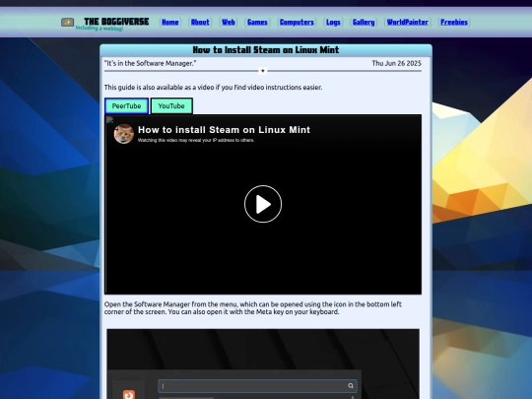This screenshot has height=399, width=532.
Task: Open the Freebies nav link
Action: (x=454, y=22)
